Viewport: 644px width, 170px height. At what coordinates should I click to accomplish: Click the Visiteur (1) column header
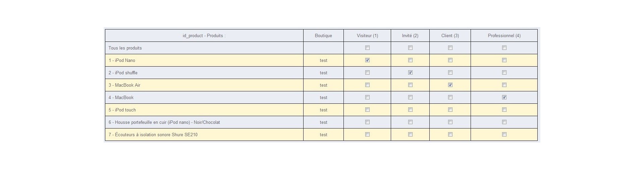(367, 36)
